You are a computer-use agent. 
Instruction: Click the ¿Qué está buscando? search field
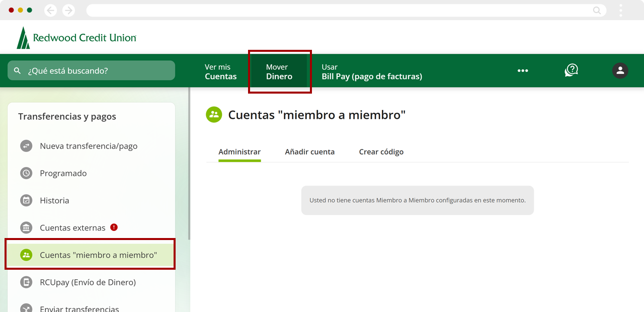point(96,71)
